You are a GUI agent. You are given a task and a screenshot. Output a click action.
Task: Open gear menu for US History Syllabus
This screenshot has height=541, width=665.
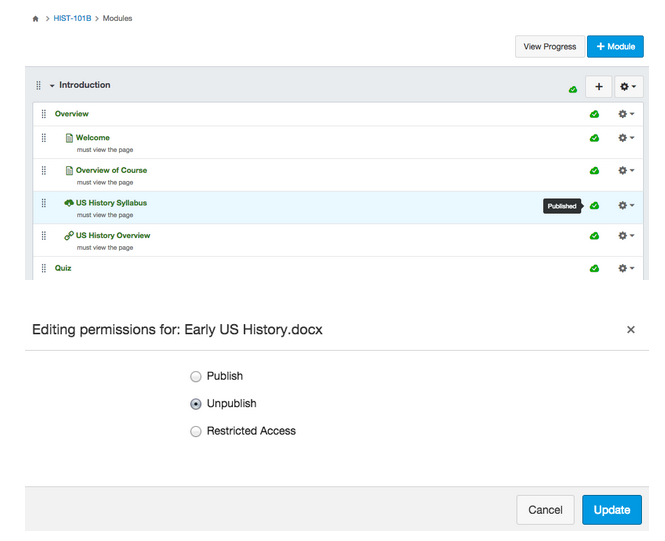626,205
